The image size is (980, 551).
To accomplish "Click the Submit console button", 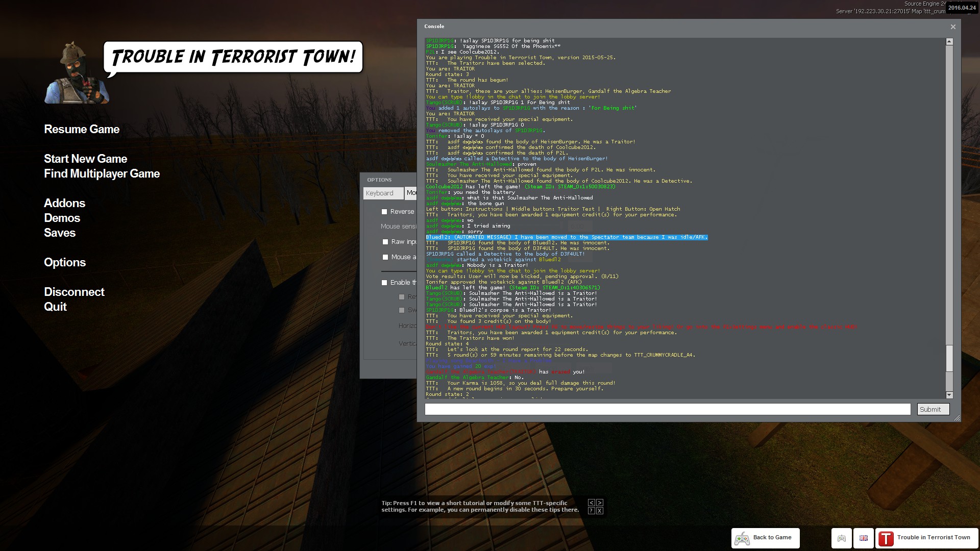I will [933, 409].
